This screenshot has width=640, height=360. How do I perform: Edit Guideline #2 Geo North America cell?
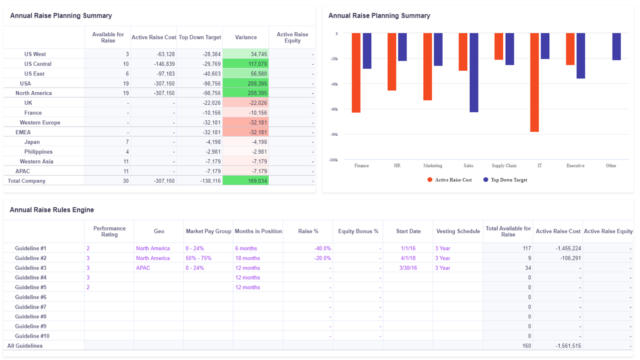[x=158, y=258]
